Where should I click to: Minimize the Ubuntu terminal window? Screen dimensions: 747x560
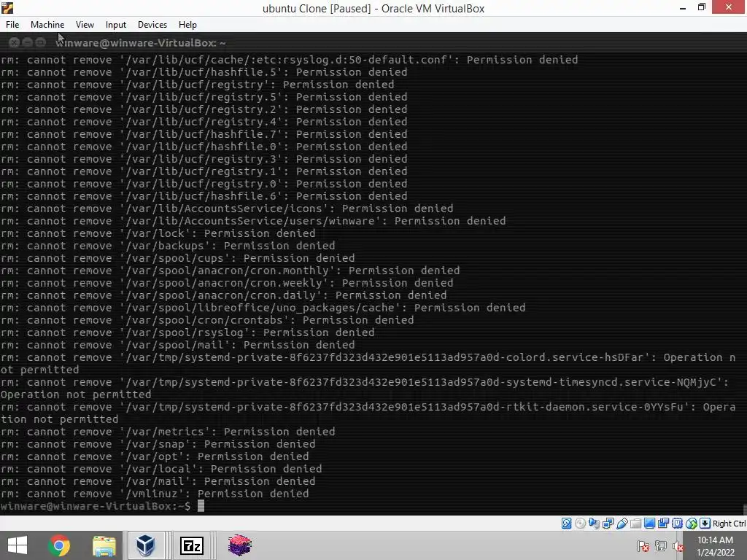(27, 43)
